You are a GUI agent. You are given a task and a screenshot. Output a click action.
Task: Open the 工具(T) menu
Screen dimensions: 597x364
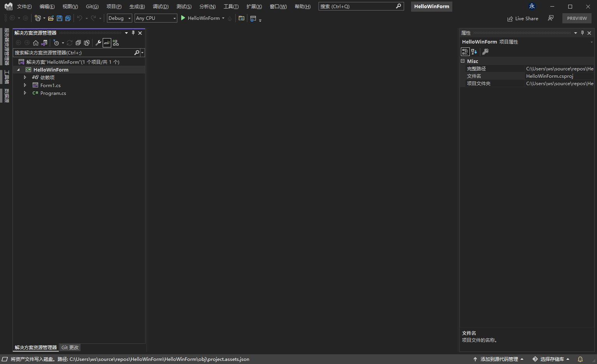point(231,7)
